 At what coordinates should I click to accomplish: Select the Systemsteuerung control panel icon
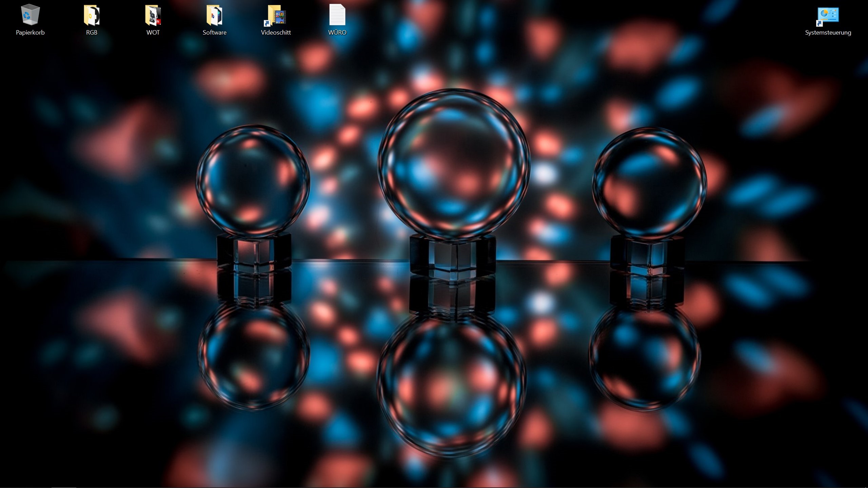point(828,15)
